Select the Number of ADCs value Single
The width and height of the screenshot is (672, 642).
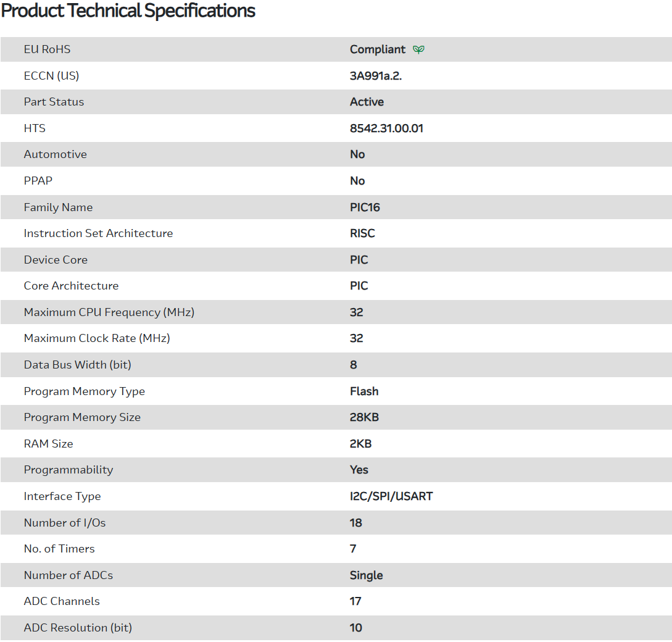[x=366, y=575]
